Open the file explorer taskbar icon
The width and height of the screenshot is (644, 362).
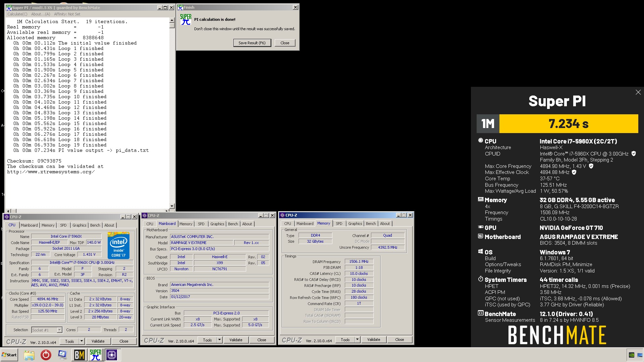tap(29, 355)
